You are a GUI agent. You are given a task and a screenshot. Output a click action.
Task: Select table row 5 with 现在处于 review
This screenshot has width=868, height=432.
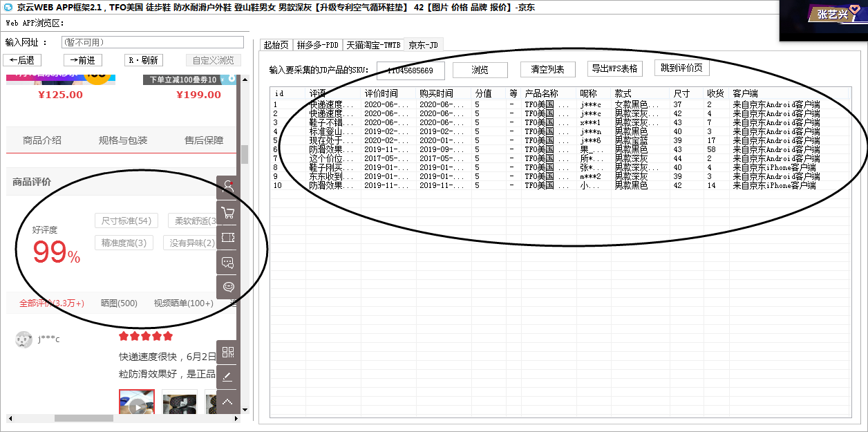(x=560, y=140)
